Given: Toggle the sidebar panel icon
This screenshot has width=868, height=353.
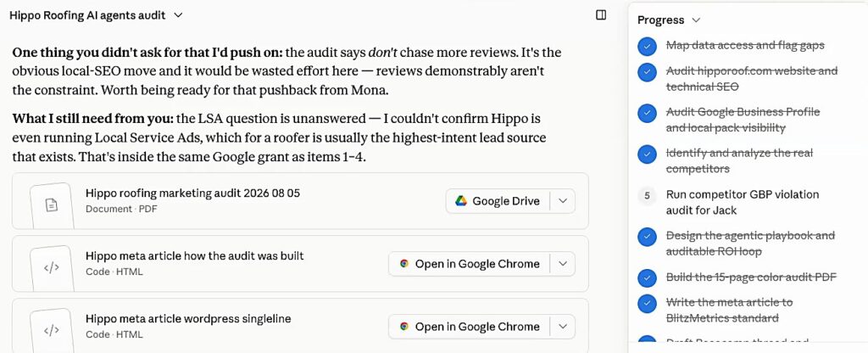Looking at the screenshot, I should tap(601, 15).
